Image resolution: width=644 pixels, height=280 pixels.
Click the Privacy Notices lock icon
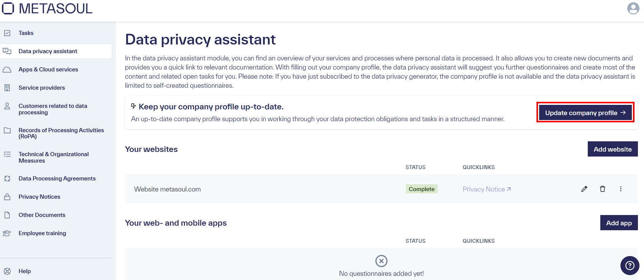point(7,197)
